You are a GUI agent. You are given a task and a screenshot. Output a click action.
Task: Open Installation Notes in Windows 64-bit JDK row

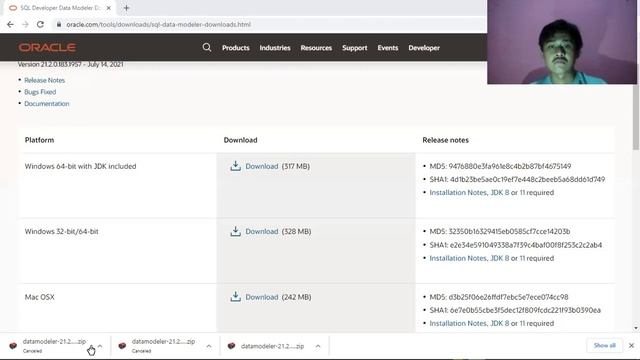click(x=458, y=192)
